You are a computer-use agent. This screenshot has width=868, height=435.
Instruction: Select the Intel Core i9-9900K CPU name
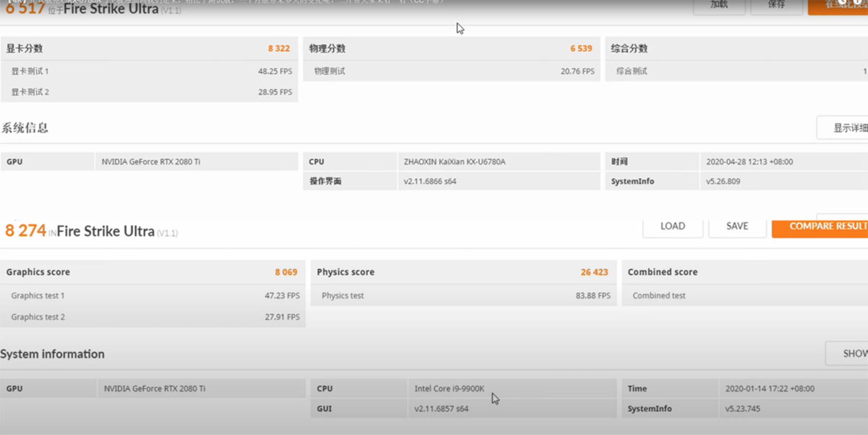coord(449,388)
